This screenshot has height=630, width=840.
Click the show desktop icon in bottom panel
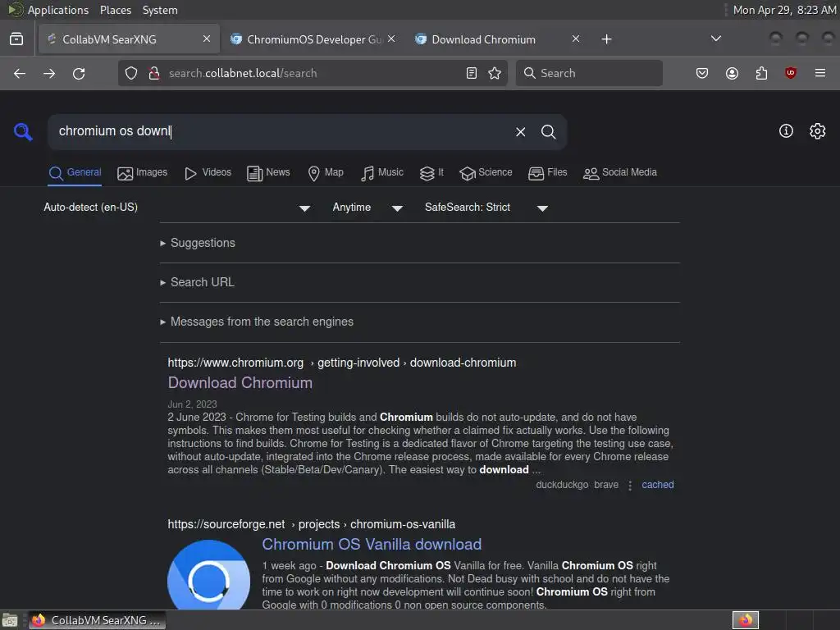(x=10, y=620)
